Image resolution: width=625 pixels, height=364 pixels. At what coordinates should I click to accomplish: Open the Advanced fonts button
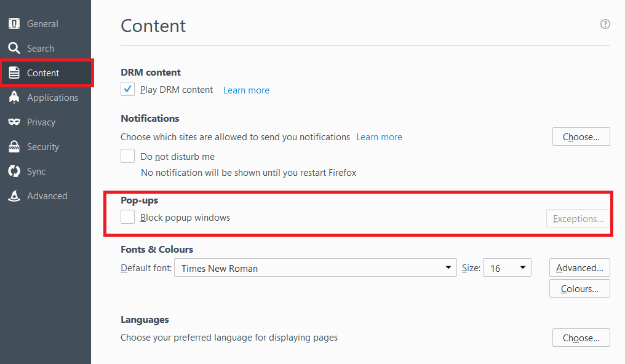coord(579,267)
